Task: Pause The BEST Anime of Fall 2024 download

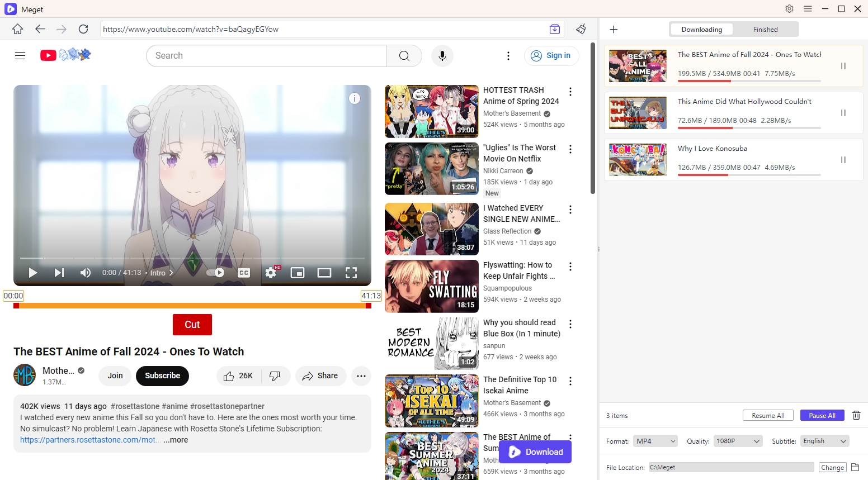Action: click(843, 66)
